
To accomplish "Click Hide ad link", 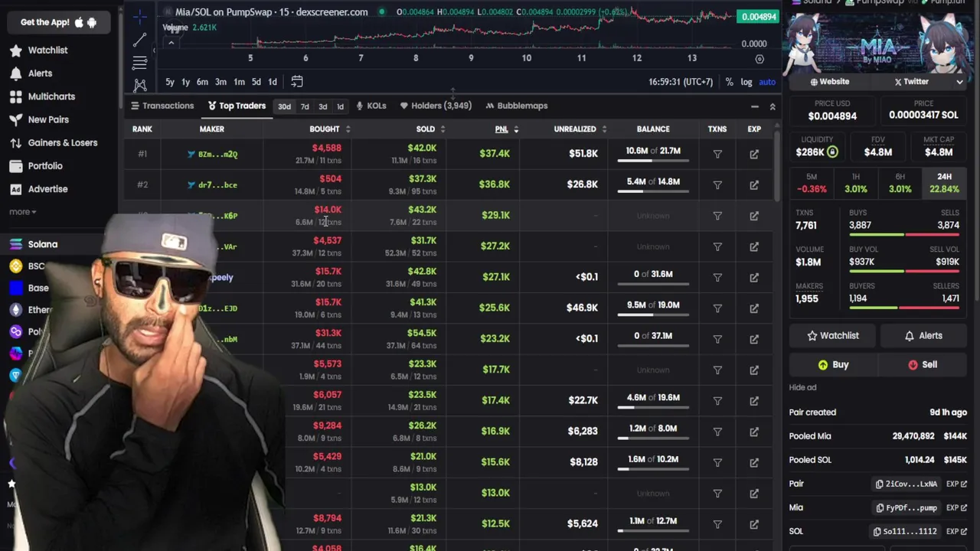I will pos(802,387).
